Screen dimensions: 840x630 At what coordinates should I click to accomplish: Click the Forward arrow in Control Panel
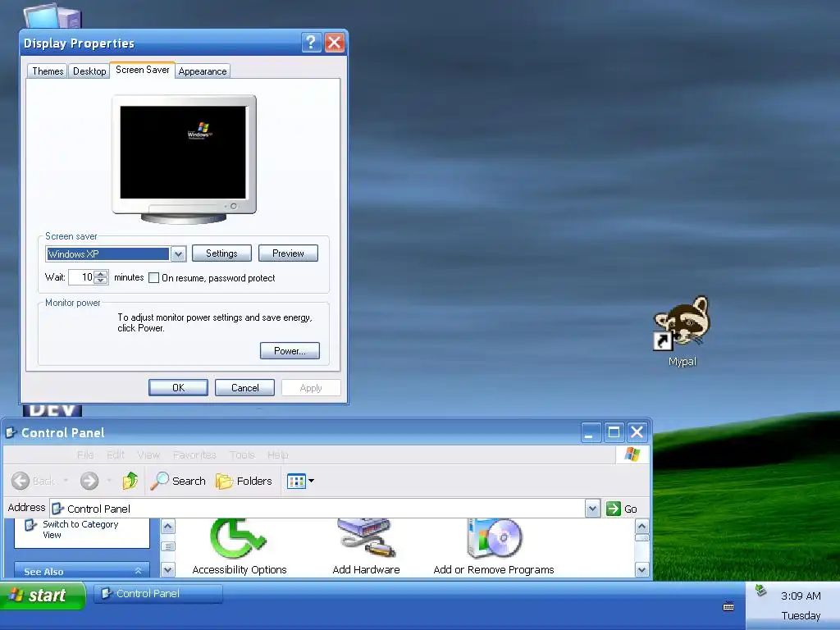pos(89,481)
